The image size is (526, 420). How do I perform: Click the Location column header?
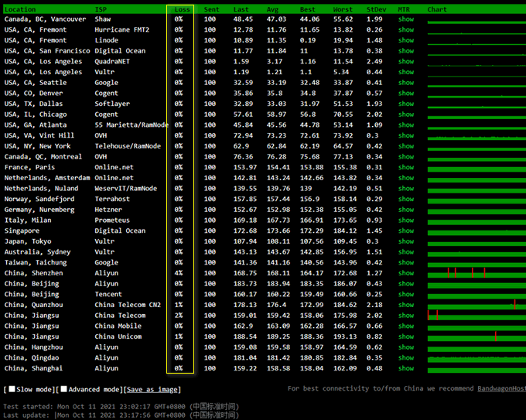point(19,9)
